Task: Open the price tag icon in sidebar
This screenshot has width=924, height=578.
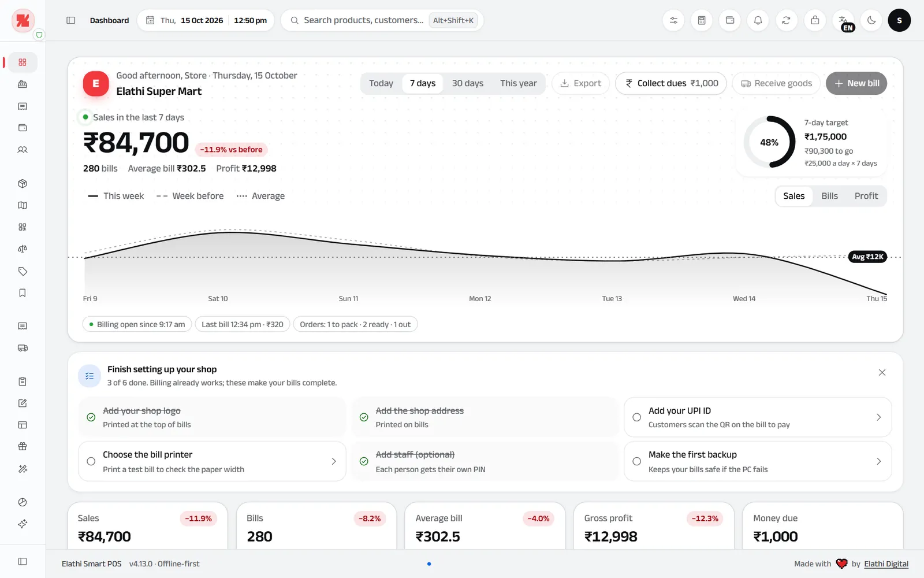Action: click(23, 271)
